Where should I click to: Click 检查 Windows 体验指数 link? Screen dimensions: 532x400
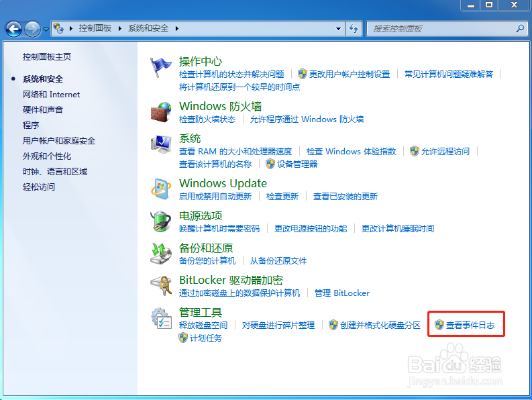pyautogui.click(x=351, y=152)
